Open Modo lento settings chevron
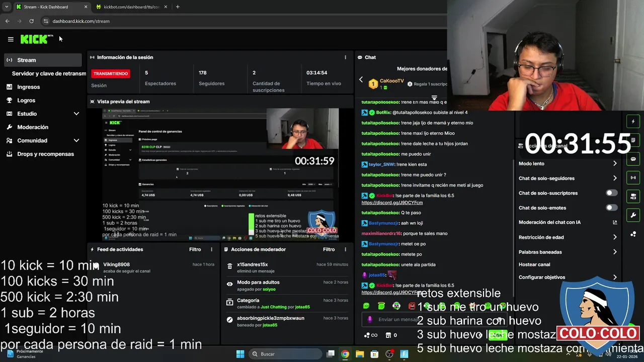Image resolution: width=644 pixels, height=362 pixels. (615, 163)
